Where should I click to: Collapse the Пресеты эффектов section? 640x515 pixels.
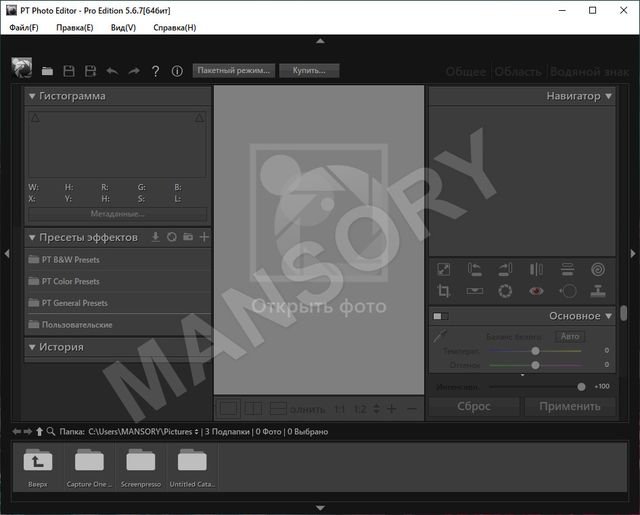32,237
